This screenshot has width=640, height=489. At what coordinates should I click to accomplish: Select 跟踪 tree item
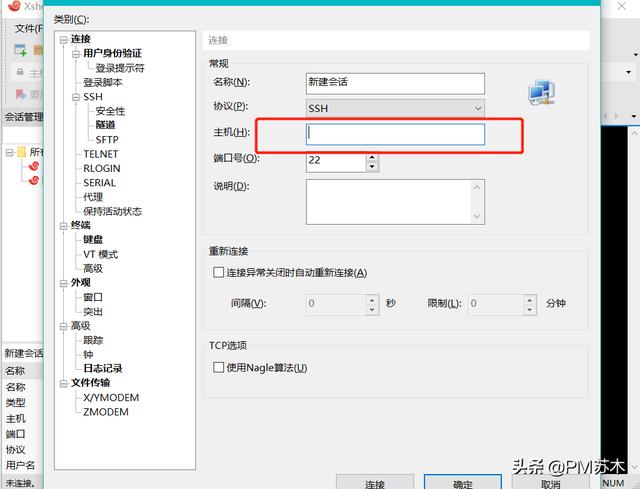[x=93, y=340]
